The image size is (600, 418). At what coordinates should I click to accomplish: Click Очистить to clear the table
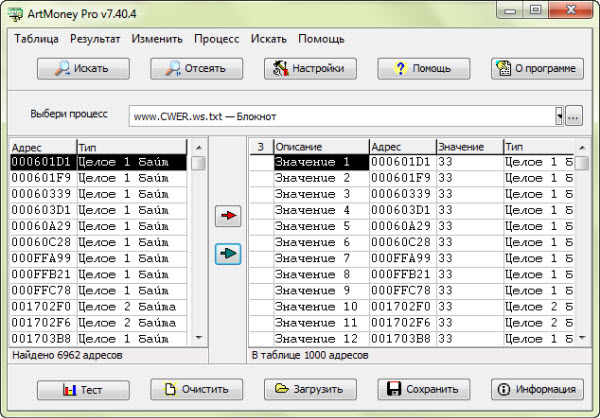click(x=197, y=389)
